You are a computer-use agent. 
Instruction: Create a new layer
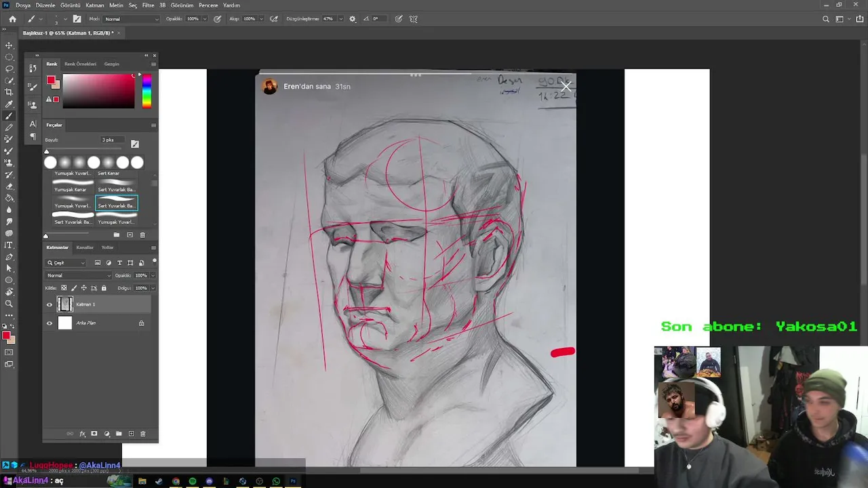(x=131, y=434)
